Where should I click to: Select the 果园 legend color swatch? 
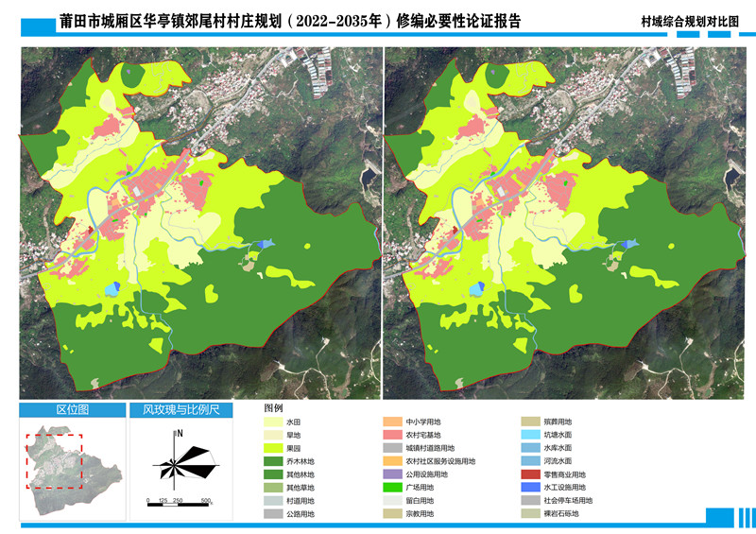click(276, 448)
